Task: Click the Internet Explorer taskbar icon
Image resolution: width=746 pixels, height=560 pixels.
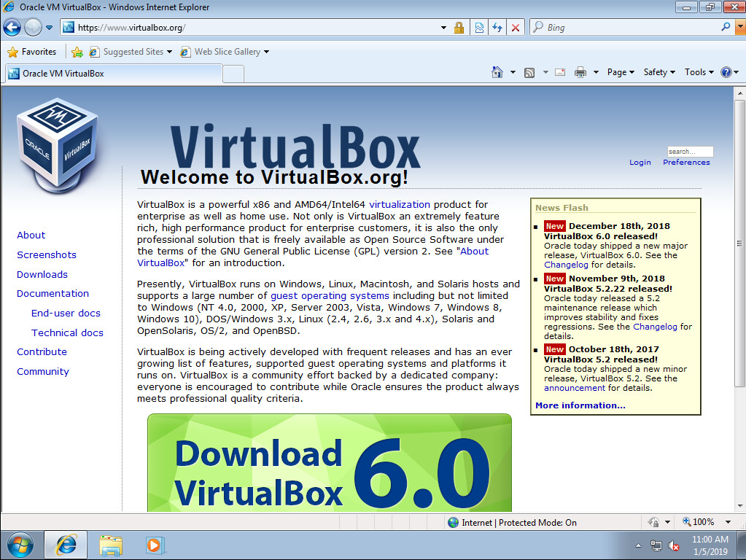Action: 66,545
